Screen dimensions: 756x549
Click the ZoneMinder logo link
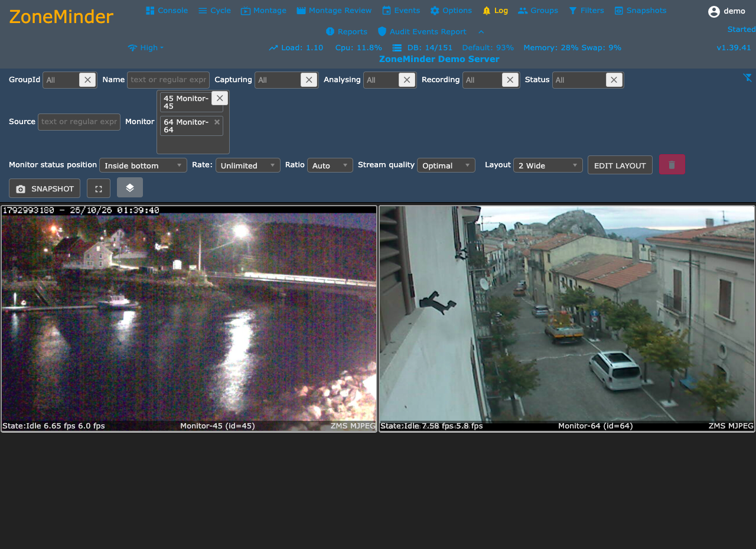(x=61, y=17)
